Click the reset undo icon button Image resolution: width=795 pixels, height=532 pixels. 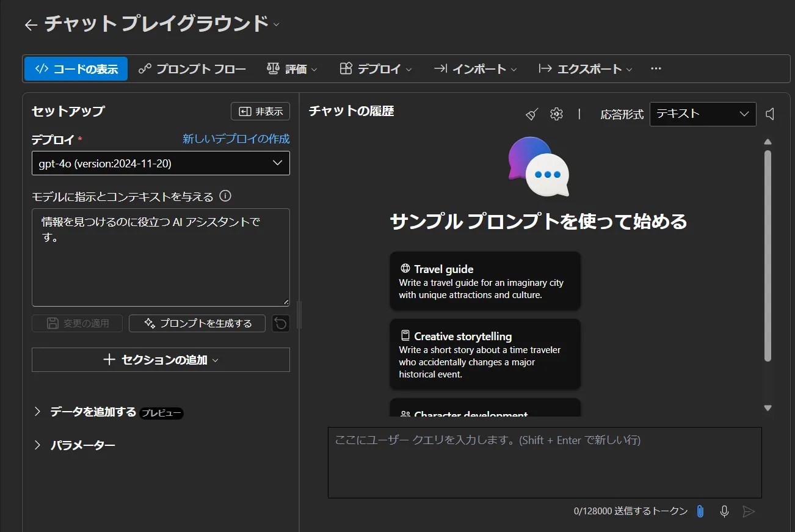click(280, 323)
